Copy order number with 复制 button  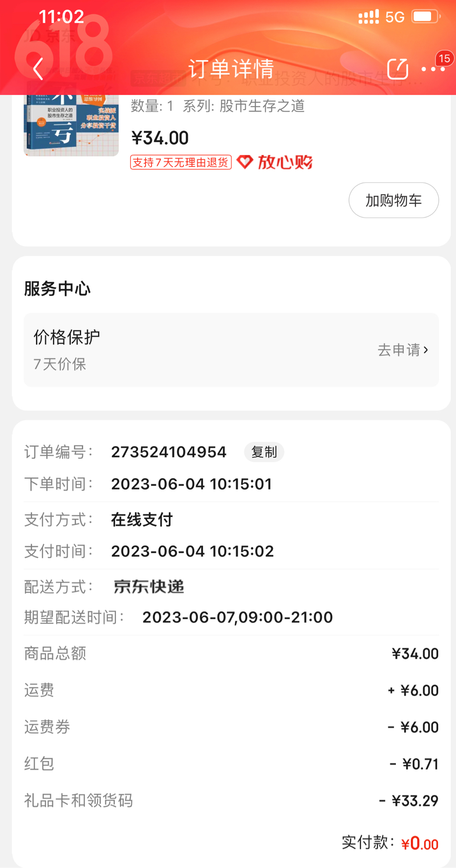pyautogui.click(x=264, y=452)
